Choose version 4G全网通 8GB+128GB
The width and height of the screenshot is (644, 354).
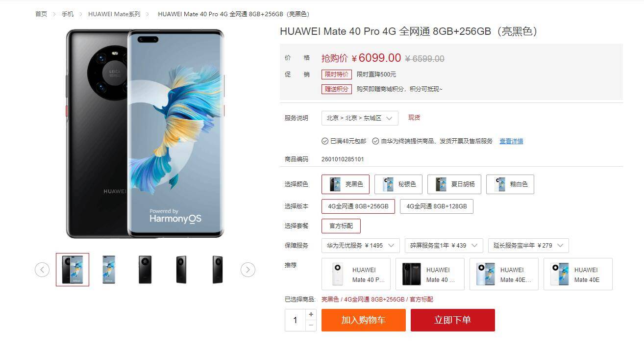click(437, 206)
